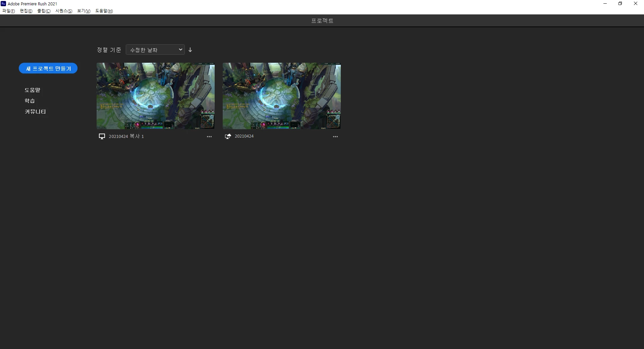Open the 파일(F) menu
Image resolution: width=644 pixels, height=349 pixels.
point(8,11)
